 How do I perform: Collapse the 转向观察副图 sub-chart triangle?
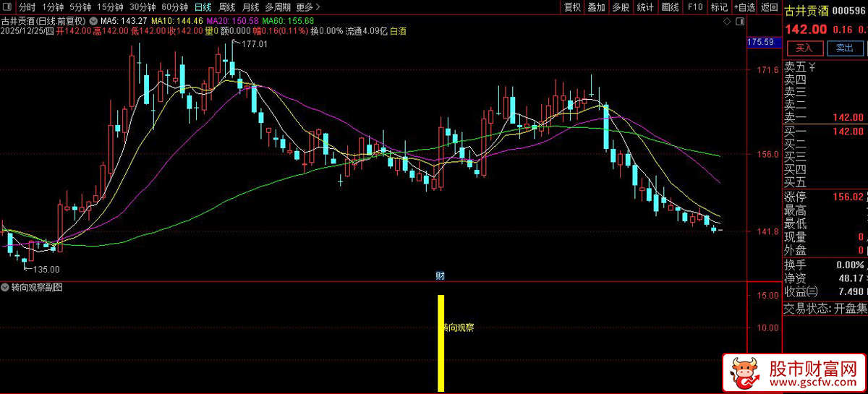pyautogui.click(x=6, y=287)
